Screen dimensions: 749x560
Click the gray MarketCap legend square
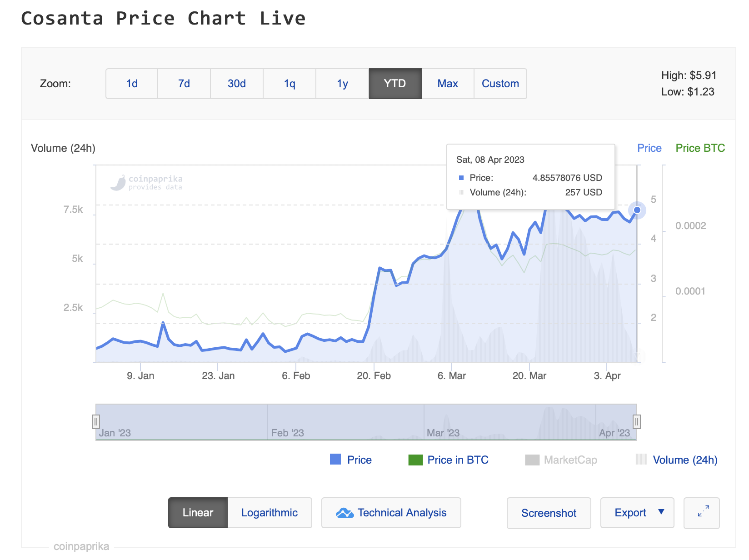click(x=532, y=460)
